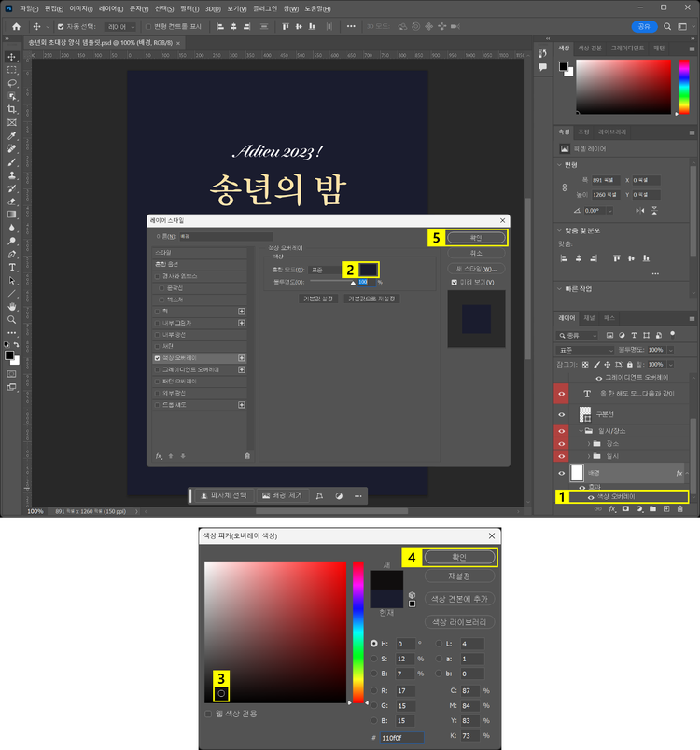
Task: Open 불투명도 dropdown arrow in Layers panel
Action: point(671,350)
